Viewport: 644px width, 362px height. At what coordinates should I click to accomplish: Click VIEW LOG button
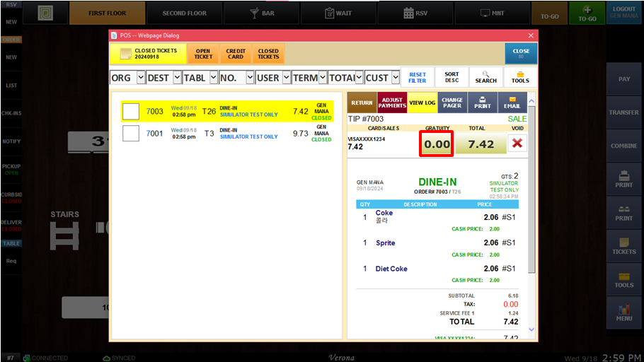422,103
